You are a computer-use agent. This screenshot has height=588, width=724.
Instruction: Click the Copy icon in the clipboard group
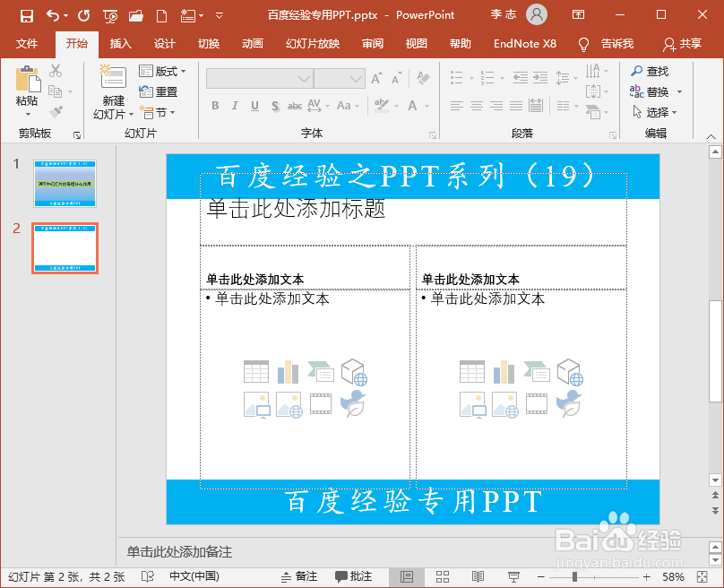point(55,91)
